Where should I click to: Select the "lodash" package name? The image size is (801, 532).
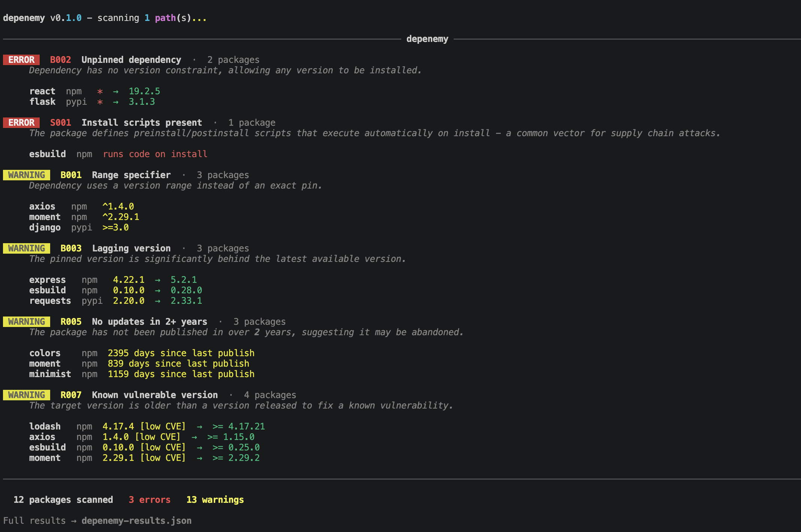pos(45,426)
